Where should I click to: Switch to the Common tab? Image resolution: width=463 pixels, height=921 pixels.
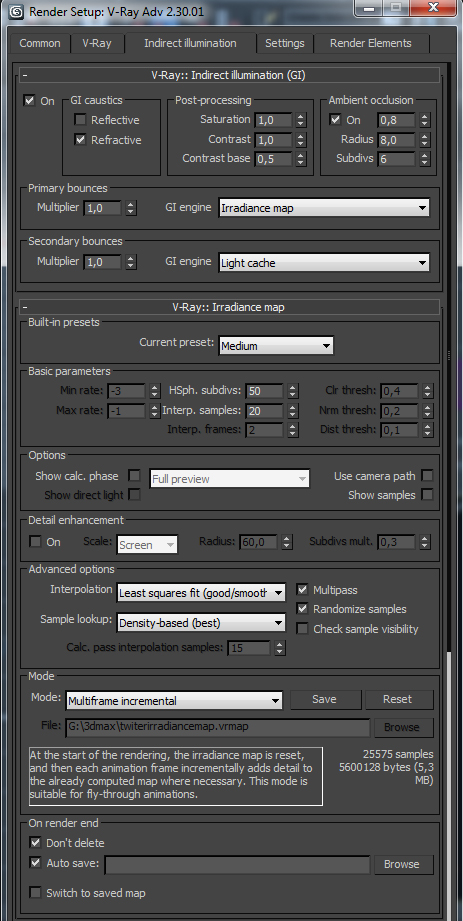(40, 43)
